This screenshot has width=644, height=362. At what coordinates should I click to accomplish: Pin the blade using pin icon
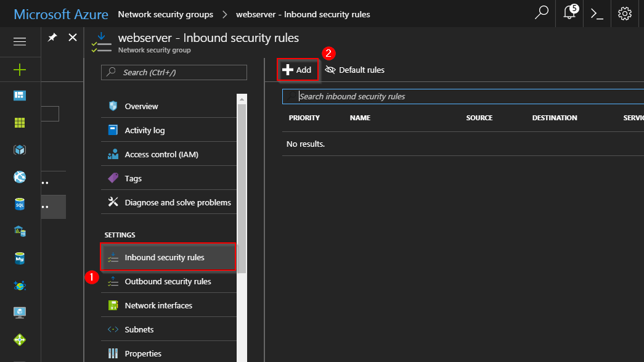pyautogui.click(x=52, y=38)
